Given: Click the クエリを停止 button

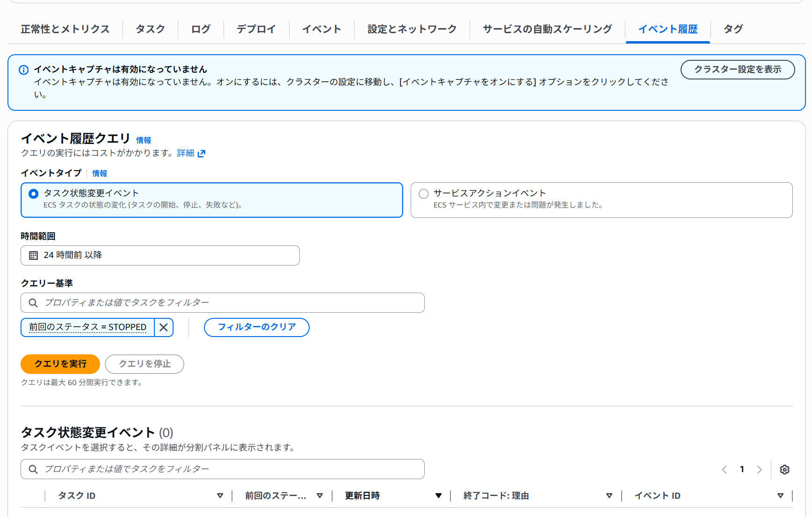Looking at the screenshot, I should tap(145, 364).
